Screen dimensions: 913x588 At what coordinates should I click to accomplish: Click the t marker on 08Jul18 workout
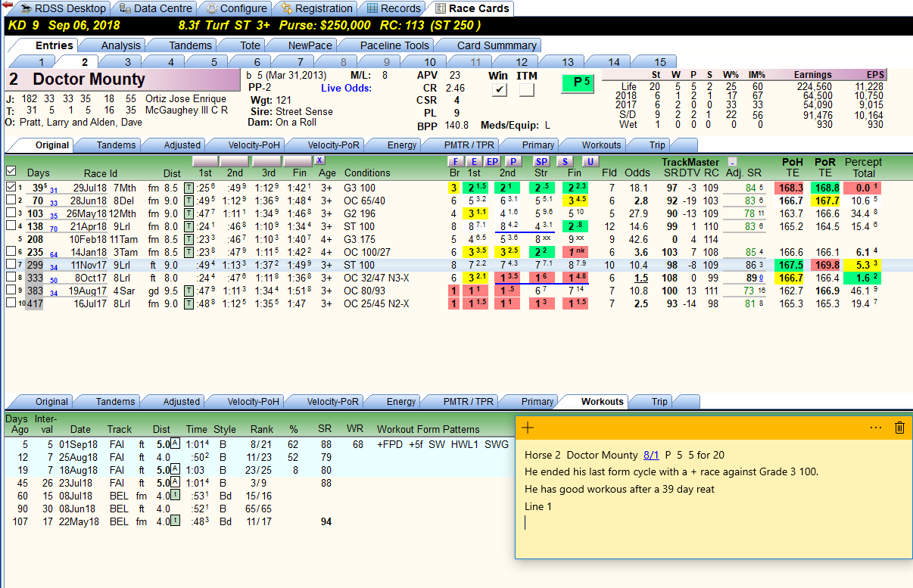click(x=175, y=496)
